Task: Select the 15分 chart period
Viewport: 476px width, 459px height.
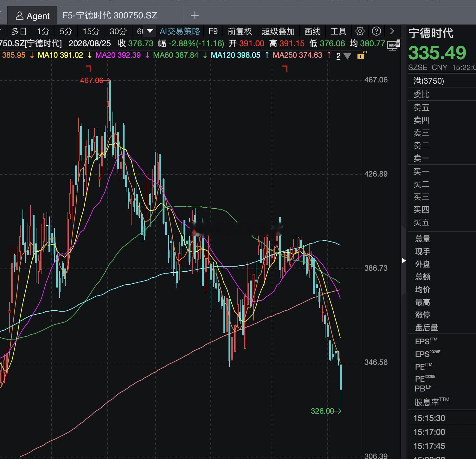Action: point(91,31)
